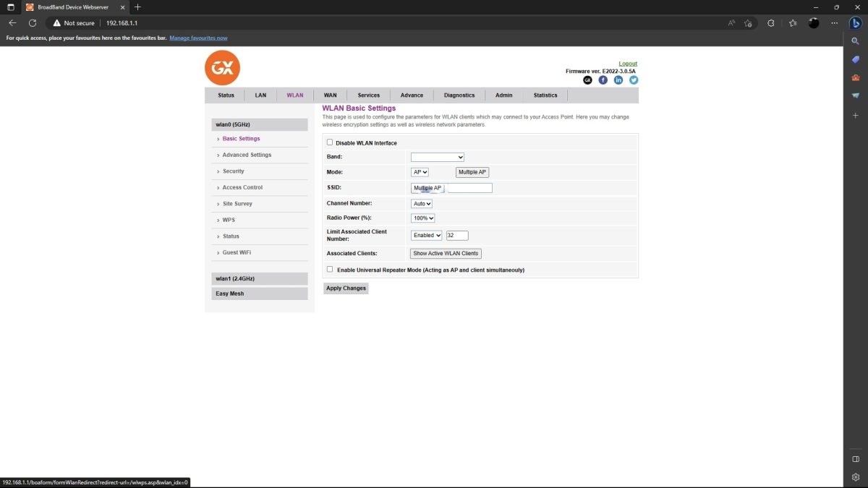
Task: Expand the Channel Number dropdown
Action: tap(421, 204)
